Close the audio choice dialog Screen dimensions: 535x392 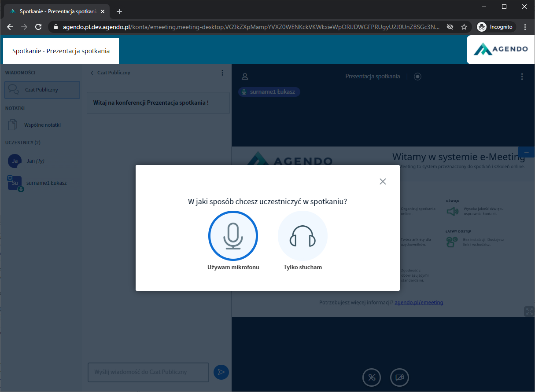coord(383,181)
